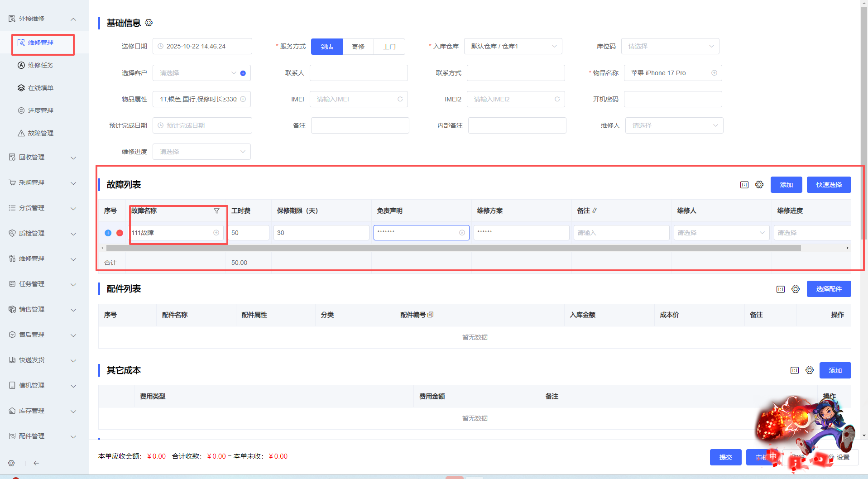
Task: Click the column settings gear in 故障列表
Action: (x=759, y=185)
